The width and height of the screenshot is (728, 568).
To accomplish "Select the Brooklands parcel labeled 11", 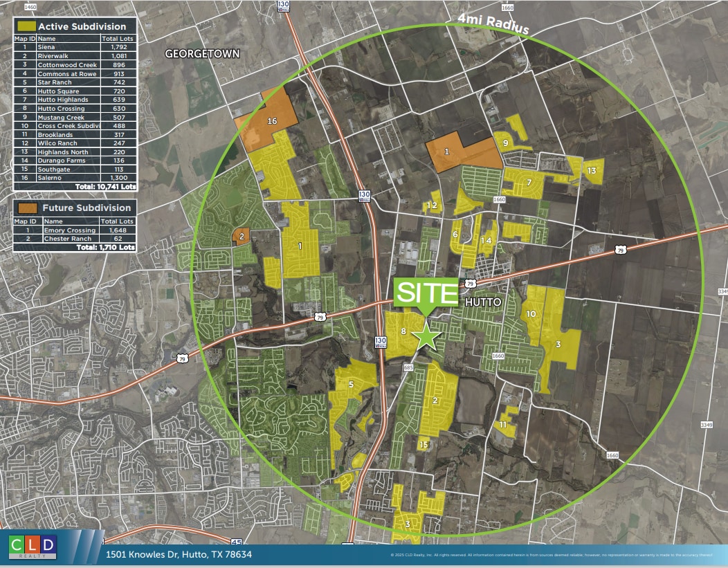I will pos(504,424).
